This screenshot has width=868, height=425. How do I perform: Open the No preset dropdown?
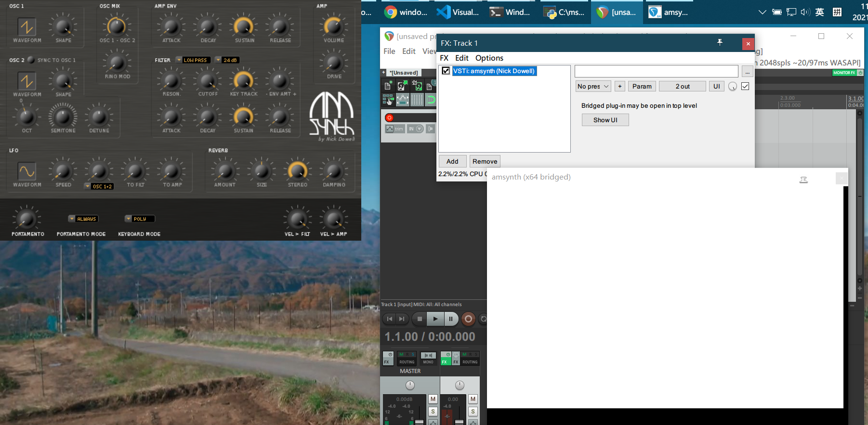(593, 86)
